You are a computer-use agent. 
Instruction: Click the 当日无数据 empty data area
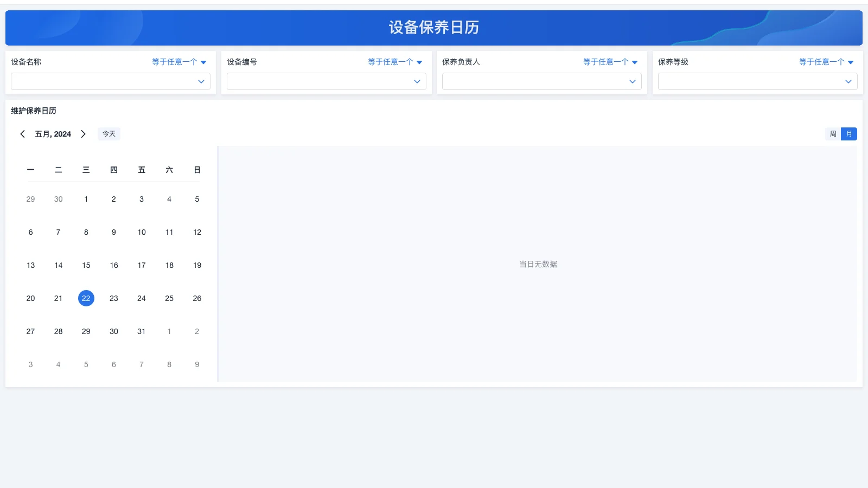click(537, 264)
